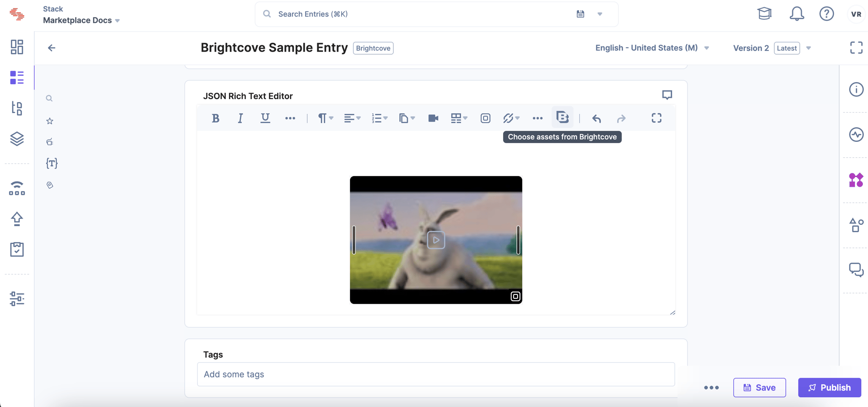Viewport: 868px width, 407px height.
Task: Click the Brightcove content type badge
Action: pos(373,48)
